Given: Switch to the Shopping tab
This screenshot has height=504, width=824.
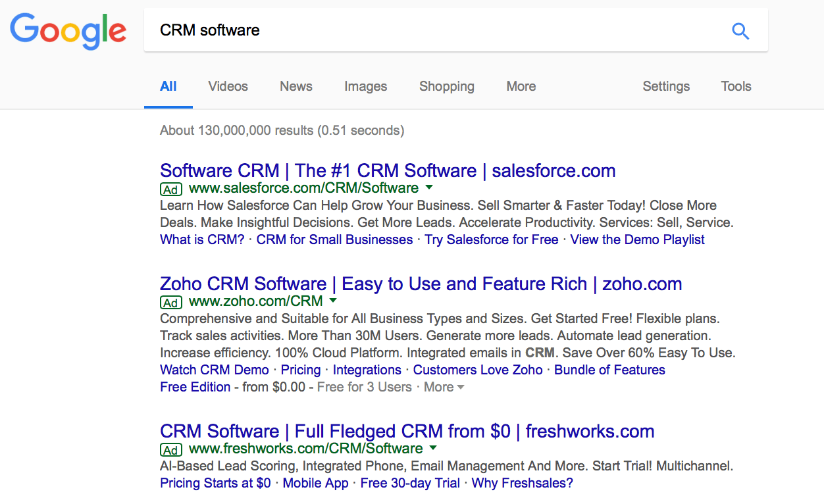Looking at the screenshot, I should pyautogui.click(x=447, y=86).
